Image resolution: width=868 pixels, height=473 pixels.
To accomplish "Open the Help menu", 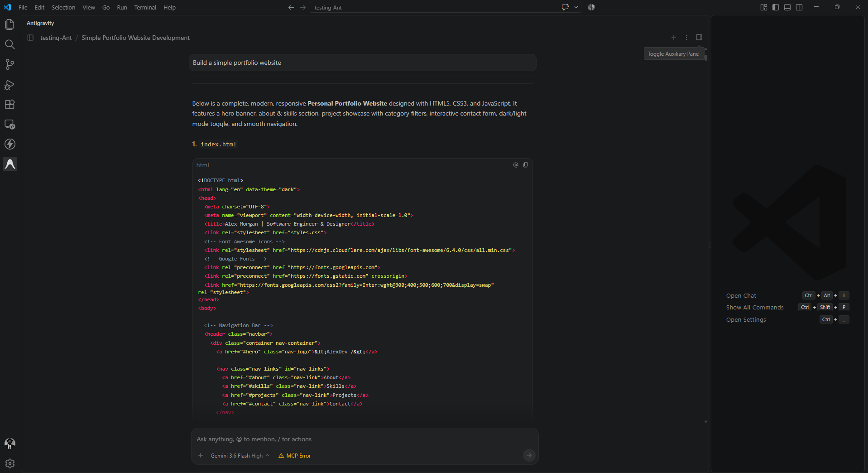I will (x=169, y=8).
